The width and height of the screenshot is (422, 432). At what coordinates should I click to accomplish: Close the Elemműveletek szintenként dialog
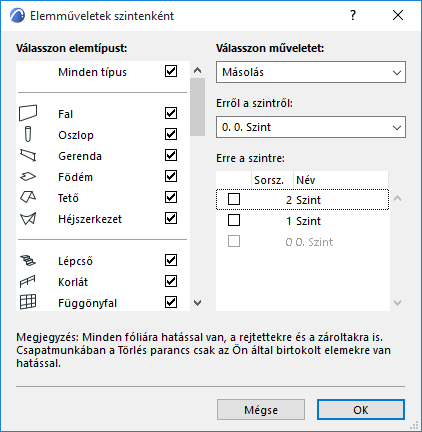398,15
